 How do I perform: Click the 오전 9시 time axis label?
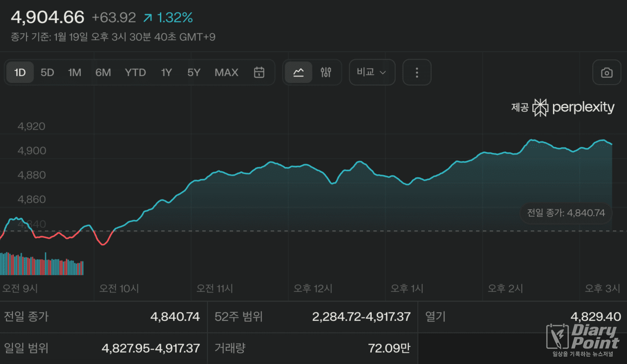[x=20, y=289]
